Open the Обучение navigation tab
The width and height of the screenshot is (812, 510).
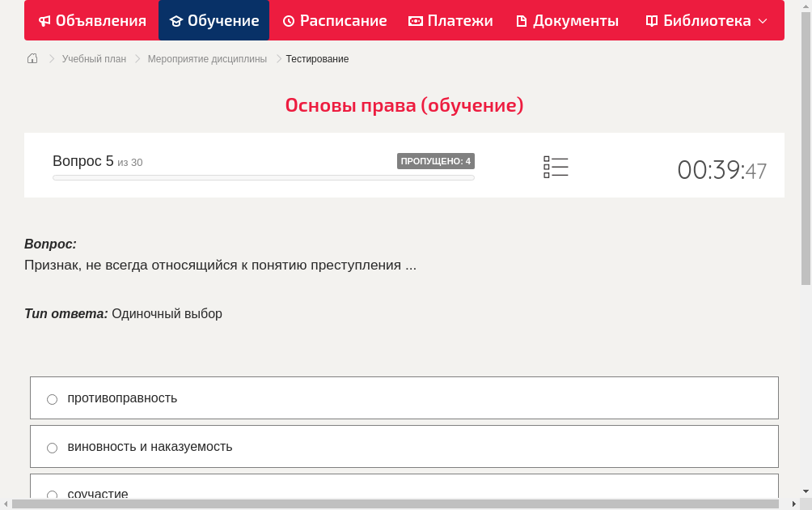214,20
